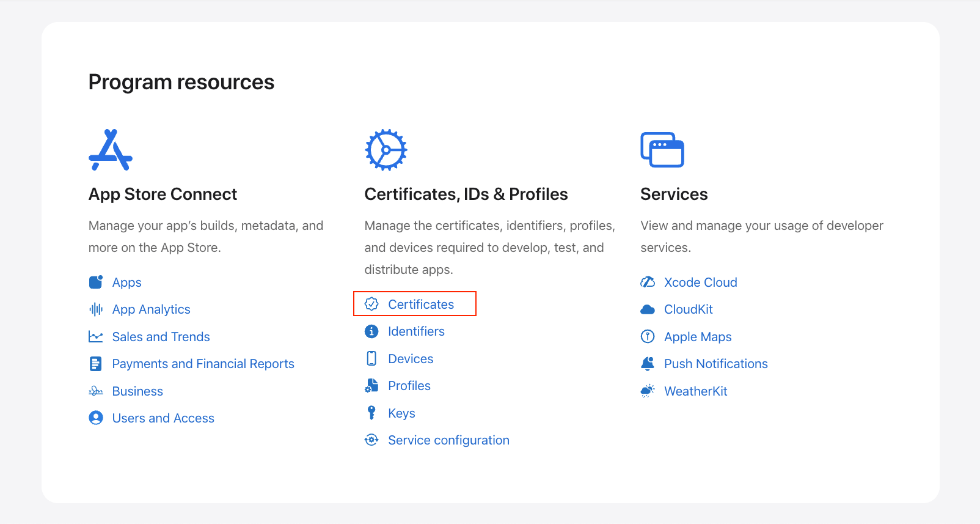Click the Users and Access person icon
This screenshot has width=980, height=524.
click(96, 418)
